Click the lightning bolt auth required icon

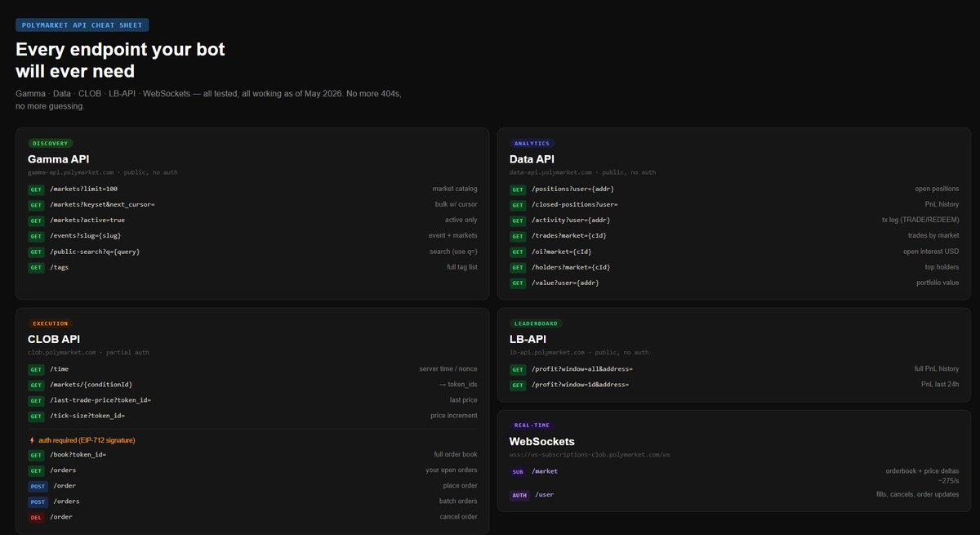(x=32, y=440)
